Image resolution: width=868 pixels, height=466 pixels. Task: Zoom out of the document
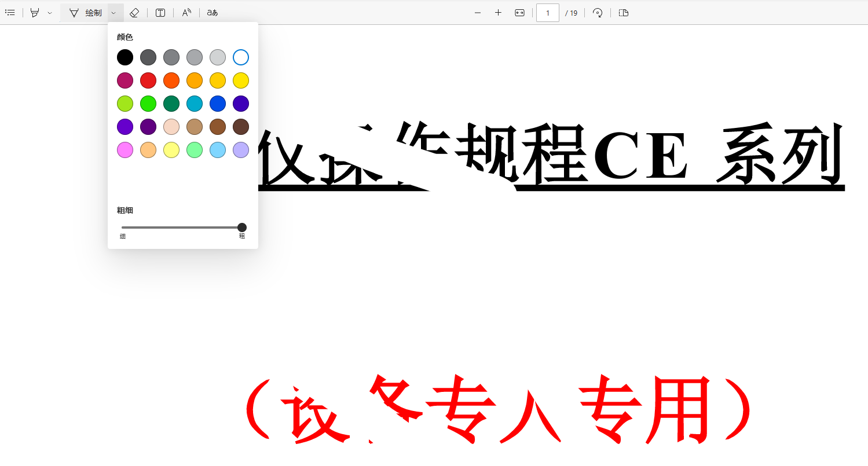tap(477, 12)
